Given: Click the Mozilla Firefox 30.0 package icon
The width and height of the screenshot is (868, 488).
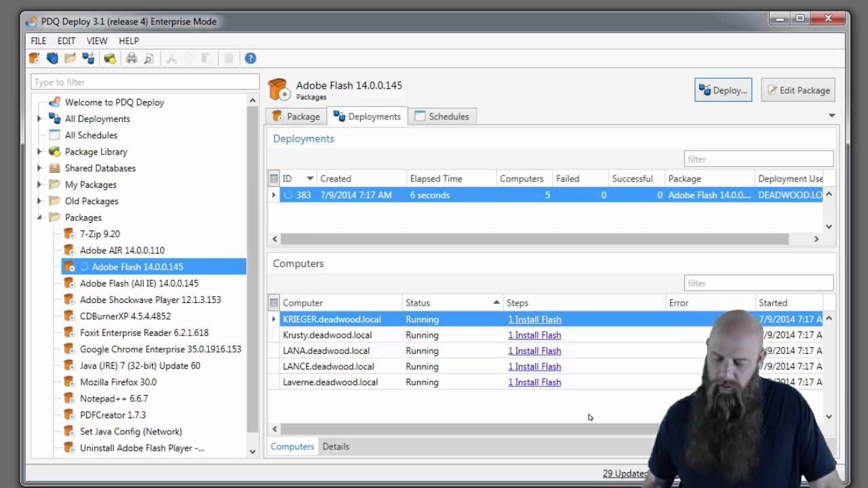Looking at the screenshot, I should 68,382.
